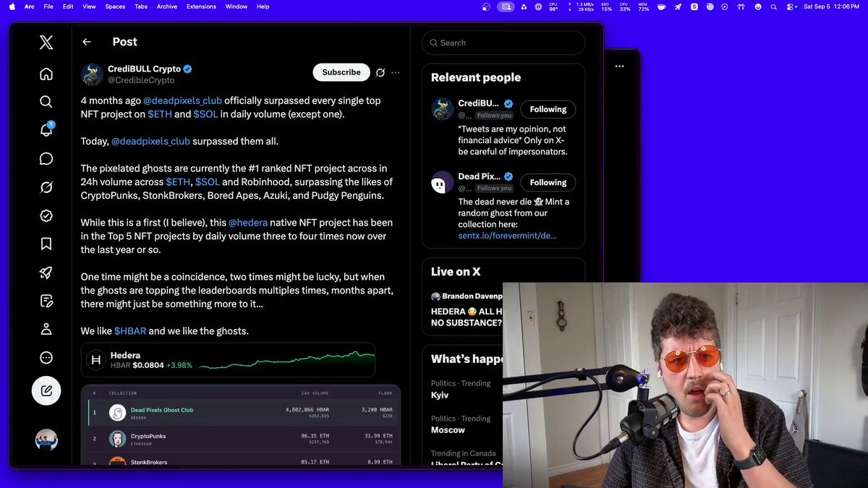The height and width of the screenshot is (488, 868).
Task: Focus the Search input field
Action: [x=503, y=43]
